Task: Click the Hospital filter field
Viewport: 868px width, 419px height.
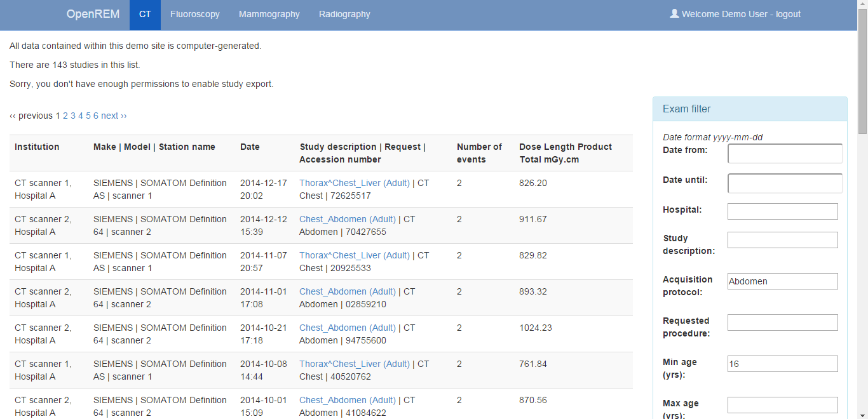Action: coord(782,211)
